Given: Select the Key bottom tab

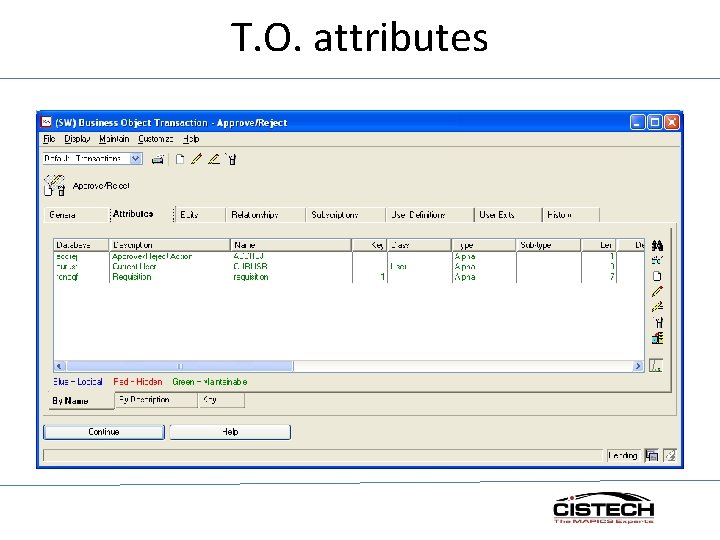Looking at the screenshot, I should [222, 400].
